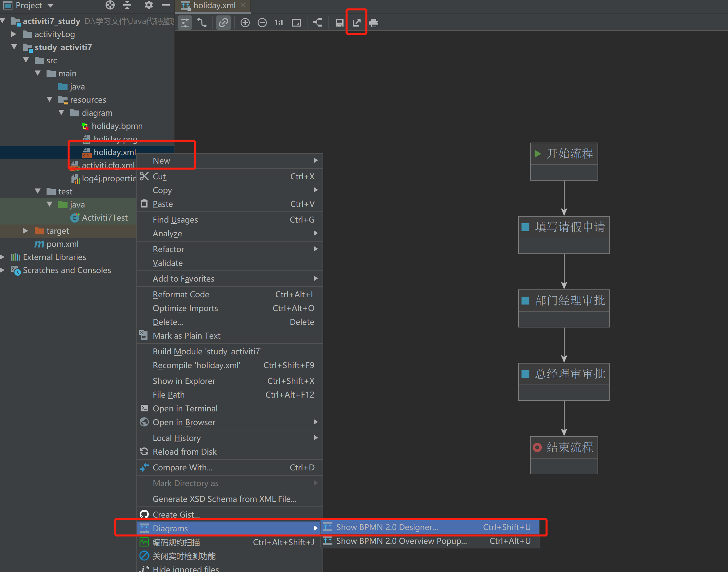
Task: Select holiday.bpmn file in tree
Action: (x=112, y=126)
